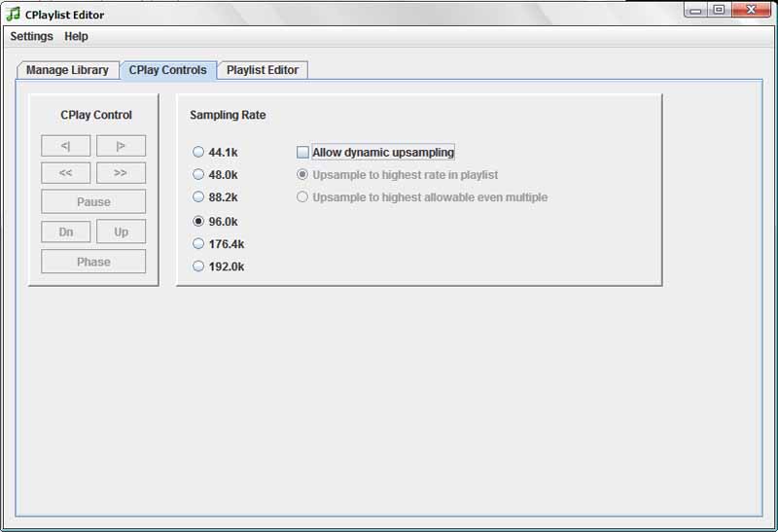The height and width of the screenshot is (532, 778).
Task: Select the 48.0k sampling rate
Action: [215, 175]
